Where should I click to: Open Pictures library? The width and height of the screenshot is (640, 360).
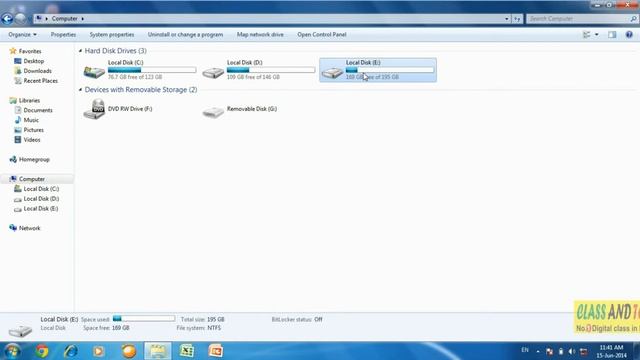(x=33, y=130)
